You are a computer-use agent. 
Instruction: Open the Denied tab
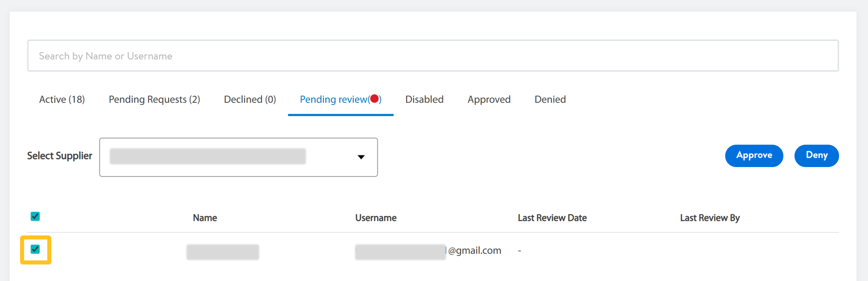[550, 100]
